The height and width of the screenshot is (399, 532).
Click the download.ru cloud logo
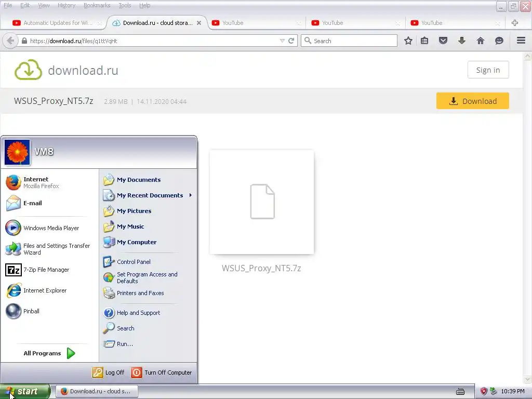click(28, 70)
